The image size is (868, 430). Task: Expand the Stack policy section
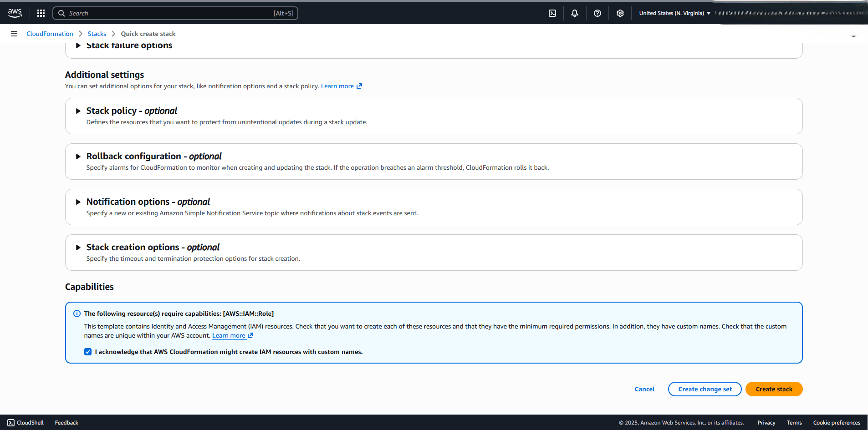[x=78, y=111]
